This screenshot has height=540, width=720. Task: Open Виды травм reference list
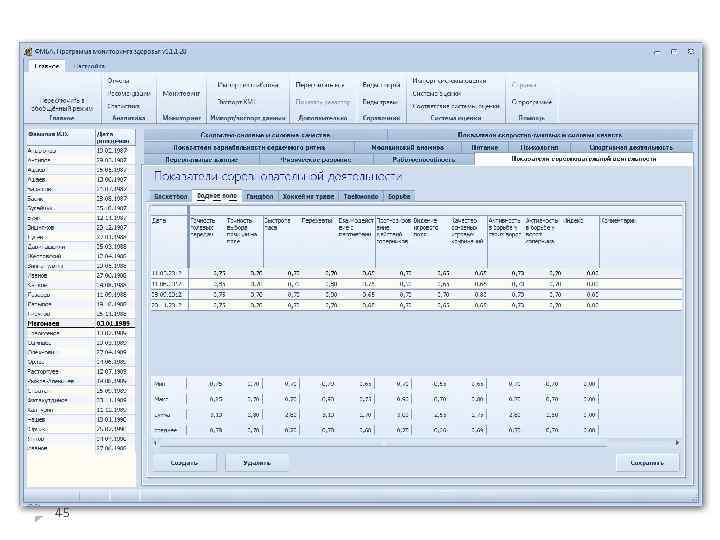click(x=380, y=101)
